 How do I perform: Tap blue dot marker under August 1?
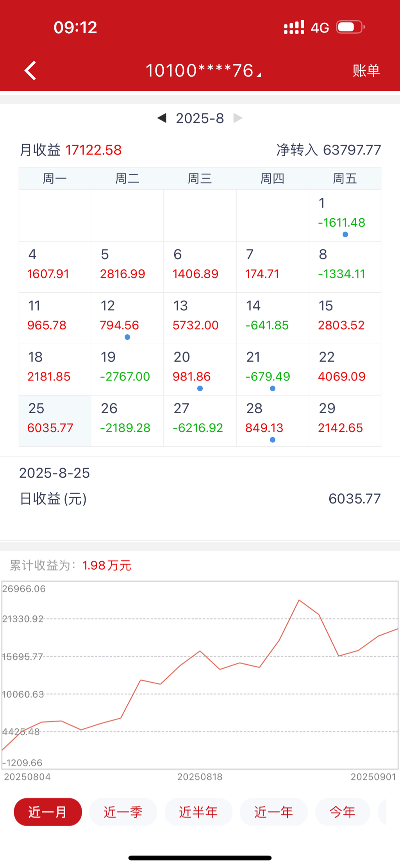pyautogui.click(x=345, y=235)
